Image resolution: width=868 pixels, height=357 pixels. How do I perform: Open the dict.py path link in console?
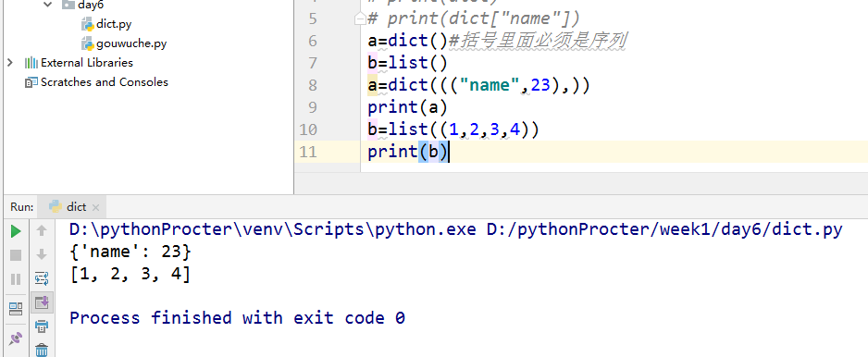(x=664, y=229)
